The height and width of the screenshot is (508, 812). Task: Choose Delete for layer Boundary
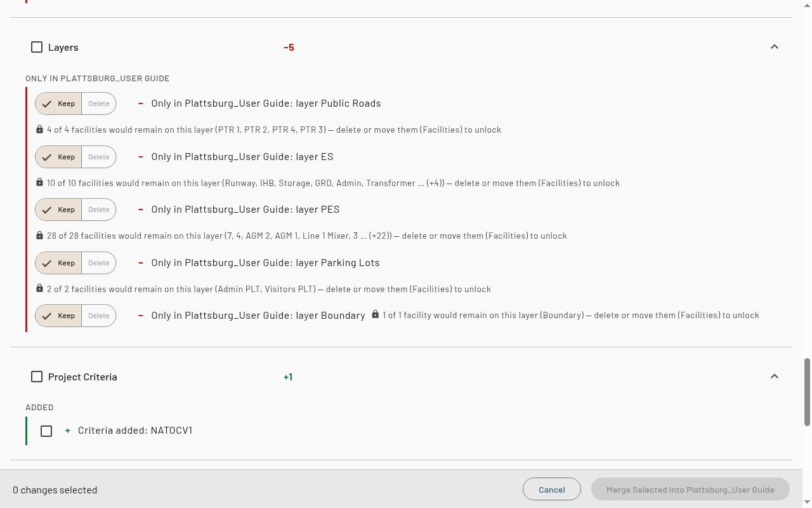click(x=99, y=316)
